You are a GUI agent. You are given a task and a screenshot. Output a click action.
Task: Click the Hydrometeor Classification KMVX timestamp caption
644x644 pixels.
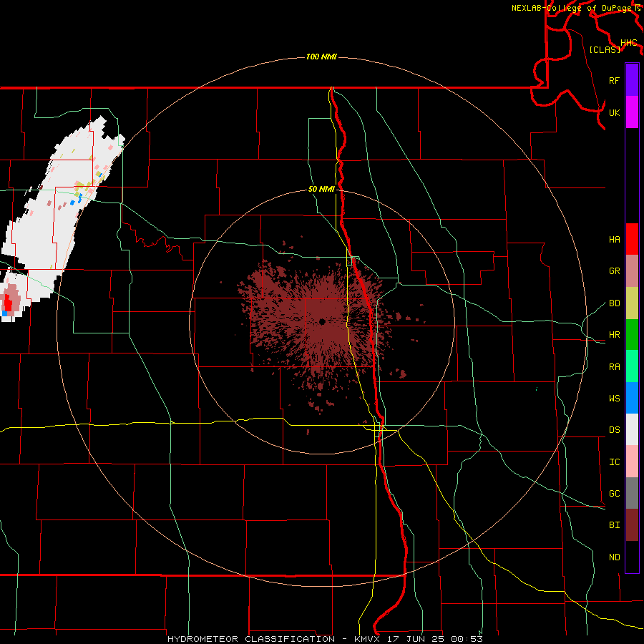tap(325, 639)
